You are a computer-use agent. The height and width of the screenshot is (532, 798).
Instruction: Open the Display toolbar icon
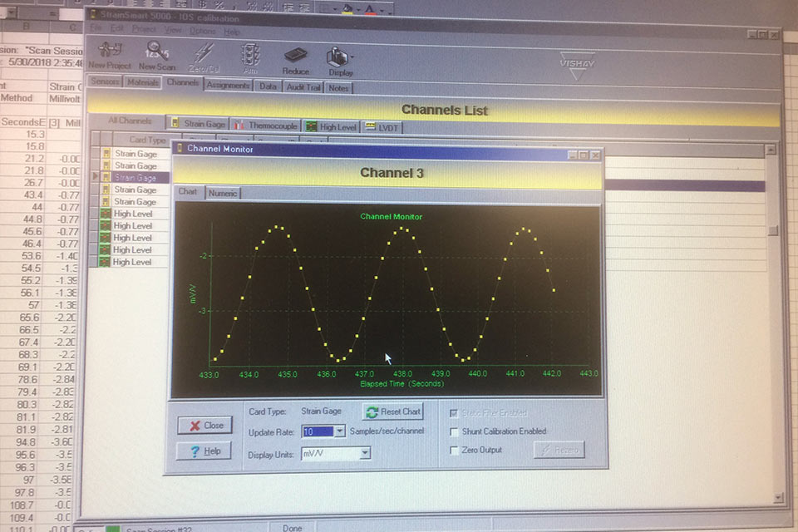tap(339, 58)
